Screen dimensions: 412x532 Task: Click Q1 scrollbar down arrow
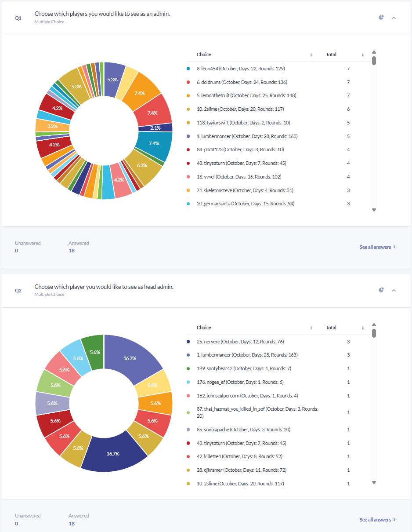374,210
